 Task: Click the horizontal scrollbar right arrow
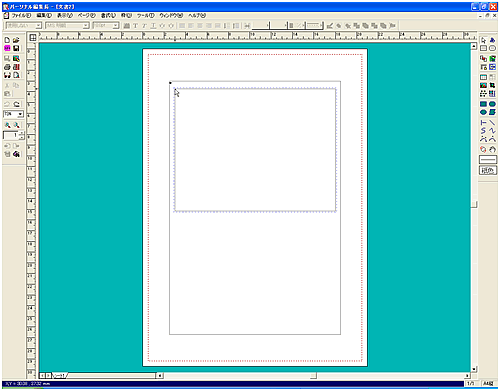(x=467, y=376)
